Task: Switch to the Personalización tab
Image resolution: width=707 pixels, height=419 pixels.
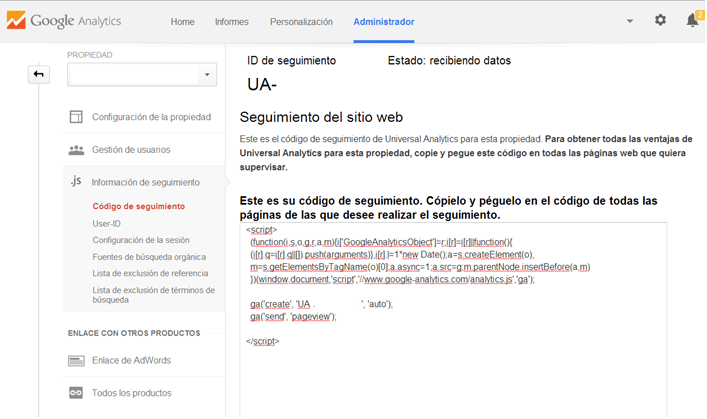Action: (x=301, y=22)
